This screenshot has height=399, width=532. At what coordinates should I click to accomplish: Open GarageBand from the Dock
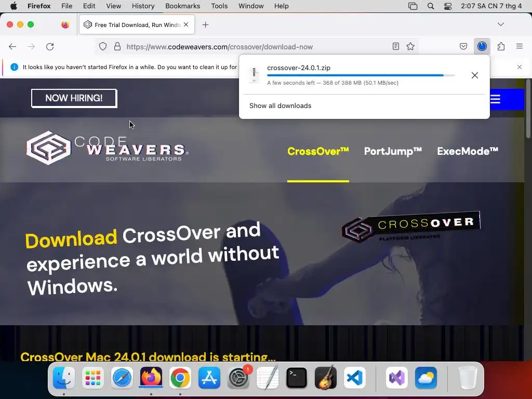point(326,378)
